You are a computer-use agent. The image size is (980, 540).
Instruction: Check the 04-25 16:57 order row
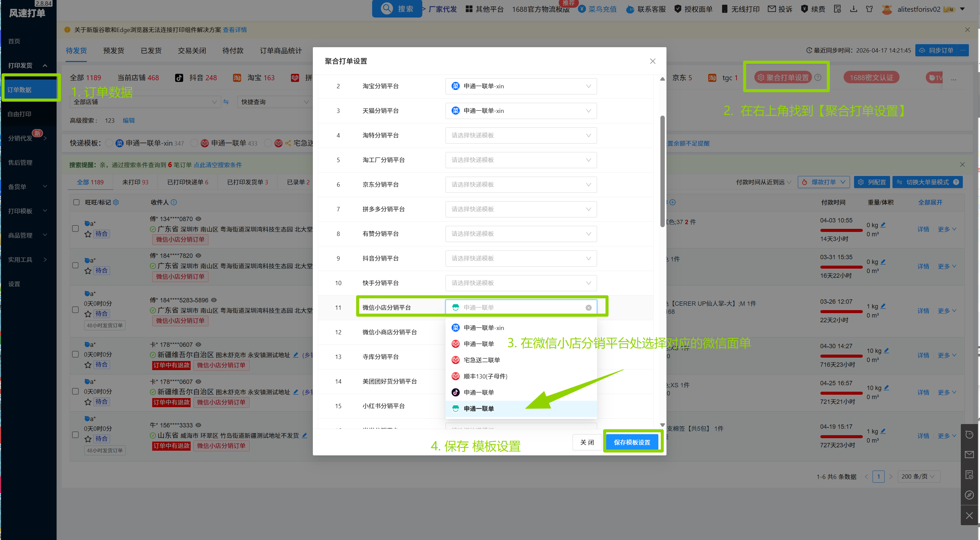click(75, 391)
